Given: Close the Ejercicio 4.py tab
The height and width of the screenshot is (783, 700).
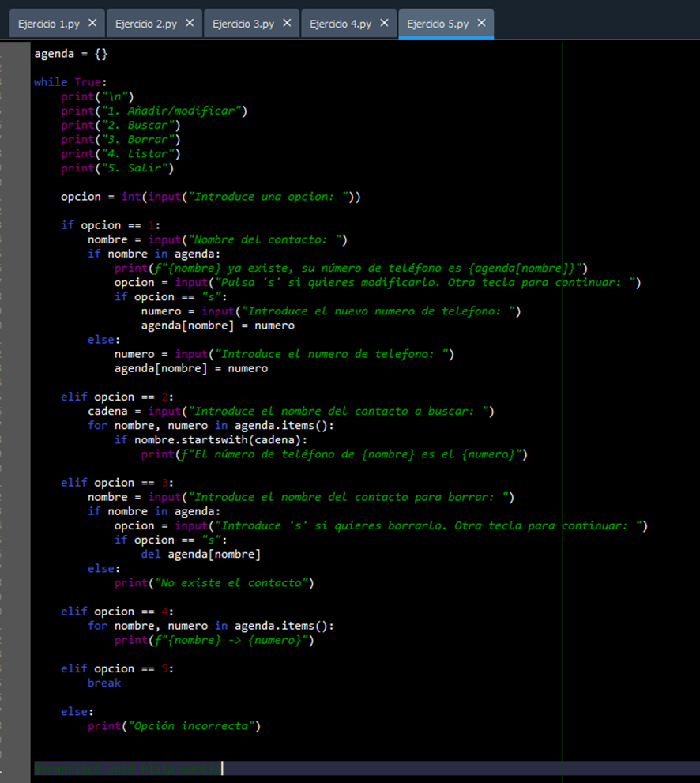Looking at the screenshot, I should 384,23.
